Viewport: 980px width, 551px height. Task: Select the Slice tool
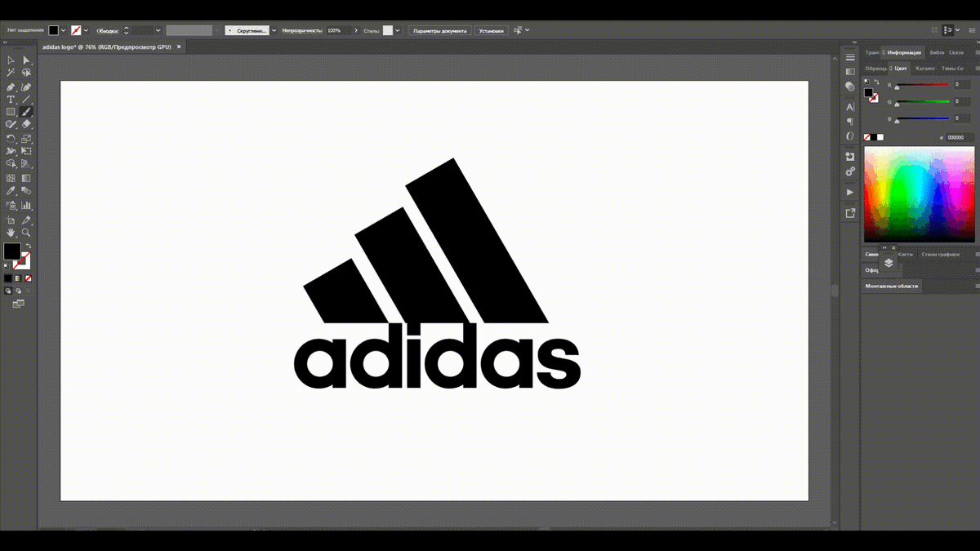26,220
